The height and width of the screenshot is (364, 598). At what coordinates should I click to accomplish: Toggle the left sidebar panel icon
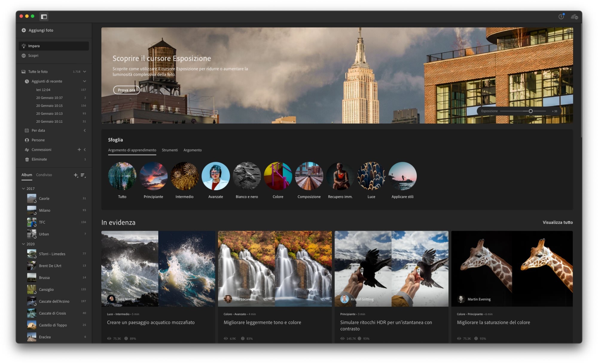[44, 17]
